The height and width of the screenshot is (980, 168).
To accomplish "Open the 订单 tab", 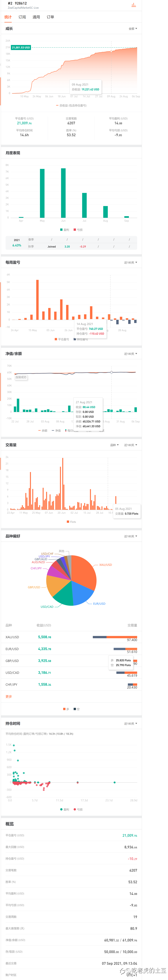I will click(x=50, y=17).
